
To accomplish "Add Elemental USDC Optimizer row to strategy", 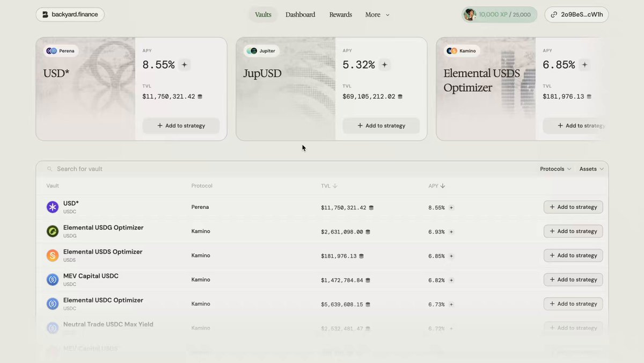I will tap(573, 303).
